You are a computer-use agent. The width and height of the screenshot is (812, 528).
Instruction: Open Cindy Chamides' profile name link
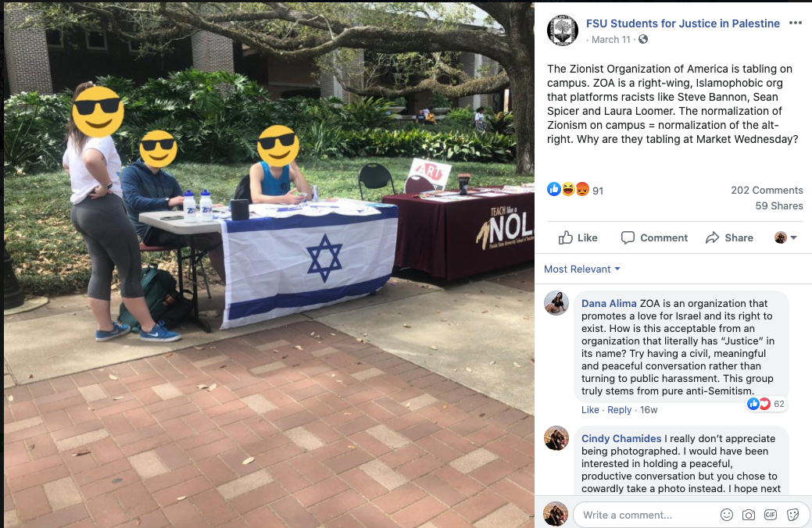621,438
